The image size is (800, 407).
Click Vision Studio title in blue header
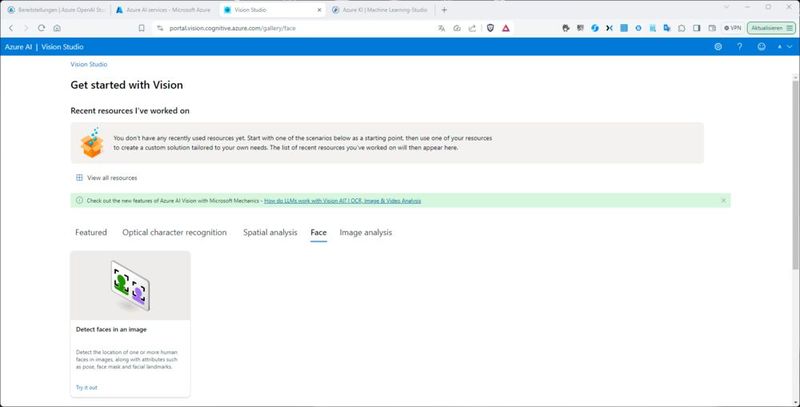62,47
